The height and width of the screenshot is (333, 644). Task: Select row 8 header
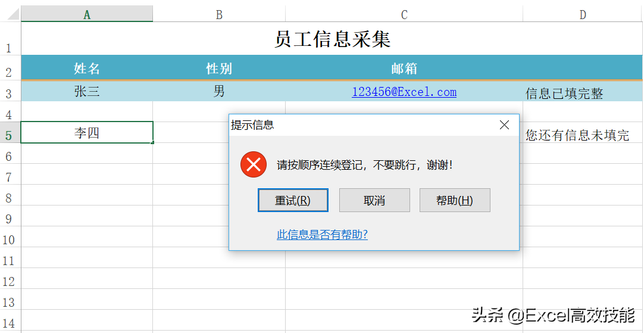(x=10, y=195)
